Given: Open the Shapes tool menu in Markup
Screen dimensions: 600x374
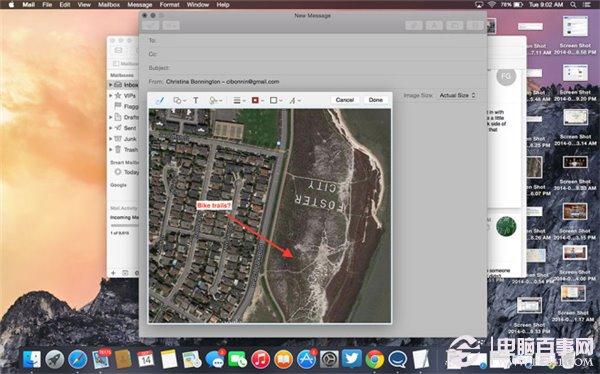Looking at the screenshot, I should [x=179, y=100].
